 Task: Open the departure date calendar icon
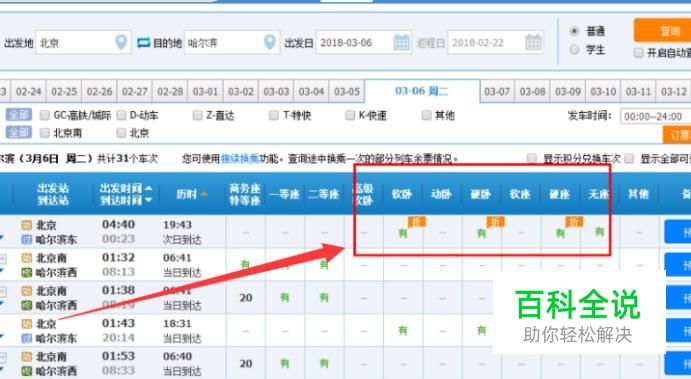[x=401, y=42]
